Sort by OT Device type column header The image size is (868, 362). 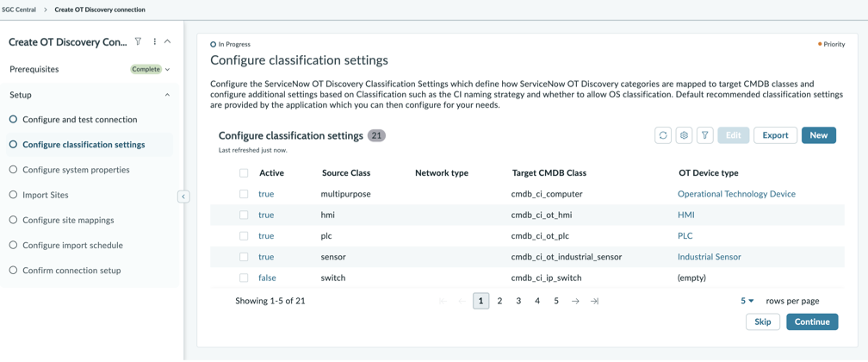[x=708, y=173]
